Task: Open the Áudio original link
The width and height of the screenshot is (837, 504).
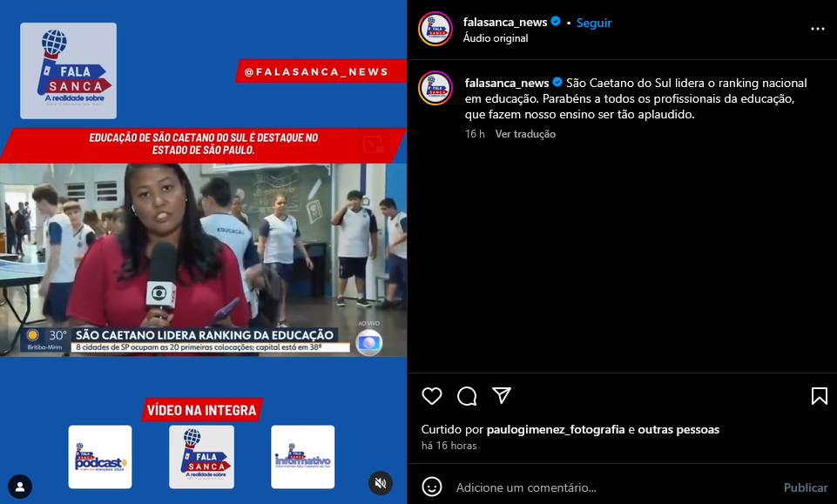Action: [496, 38]
